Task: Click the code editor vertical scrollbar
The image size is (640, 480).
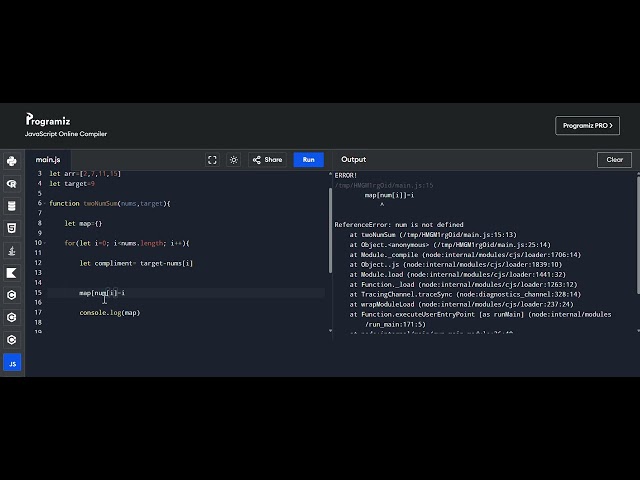Action: coord(330,231)
